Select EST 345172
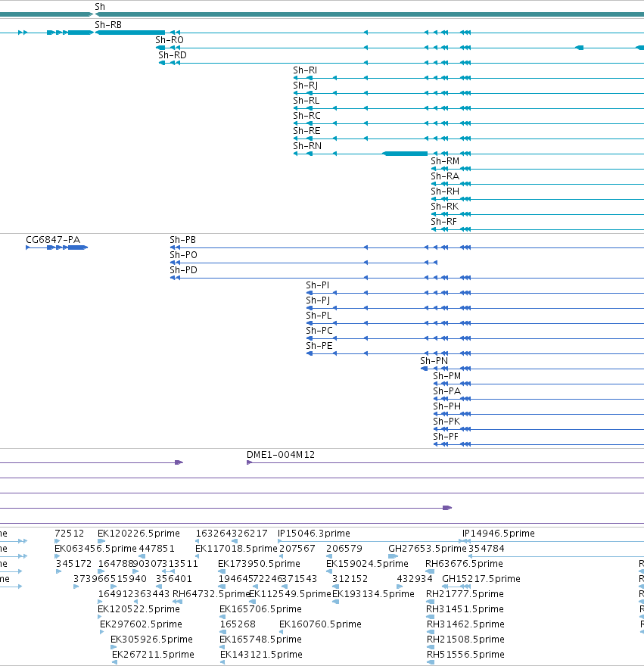This screenshot has height=666, width=644. [74, 564]
